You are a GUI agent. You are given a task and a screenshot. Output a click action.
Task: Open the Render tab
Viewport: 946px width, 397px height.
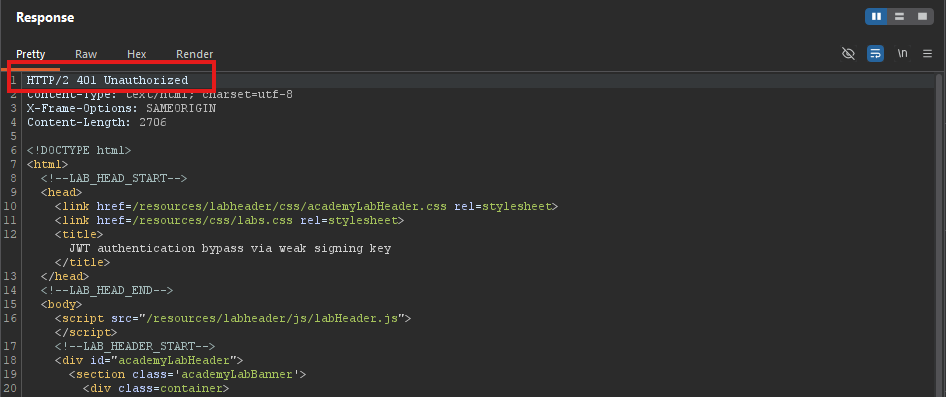[x=194, y=54]
